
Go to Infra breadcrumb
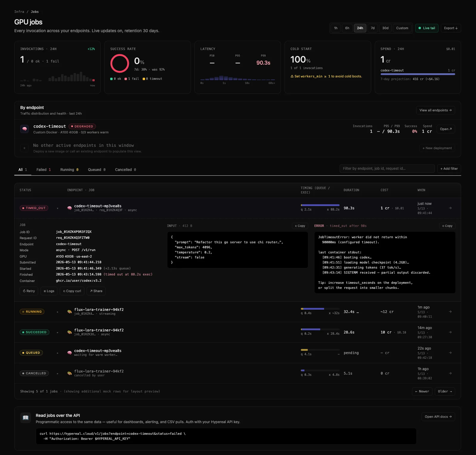pyautogui.click(x=19, y=12)
